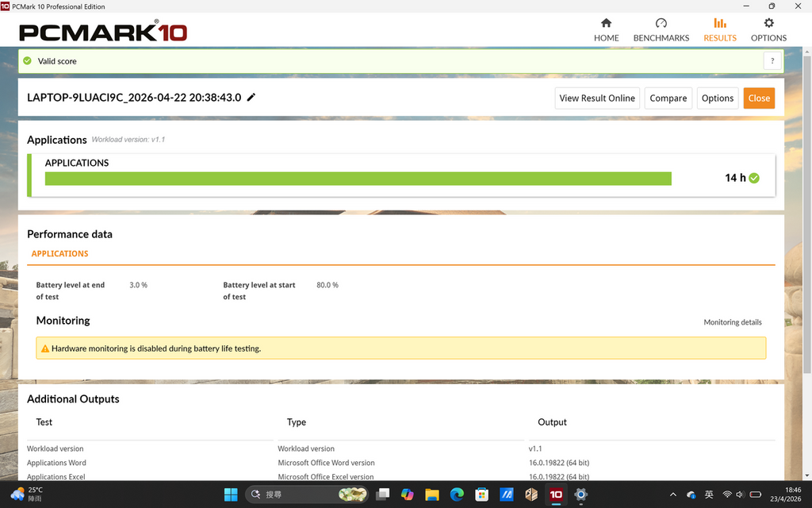Open Settings gear on taskbar
Viewport: 812px width, 508px height.
581,495
